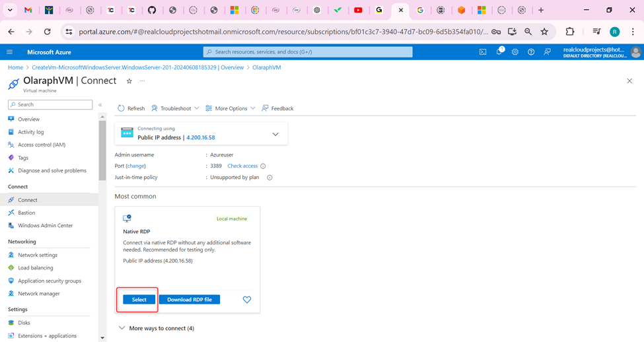
Task: Select Connect in the left menu
Action: [28, 200]
